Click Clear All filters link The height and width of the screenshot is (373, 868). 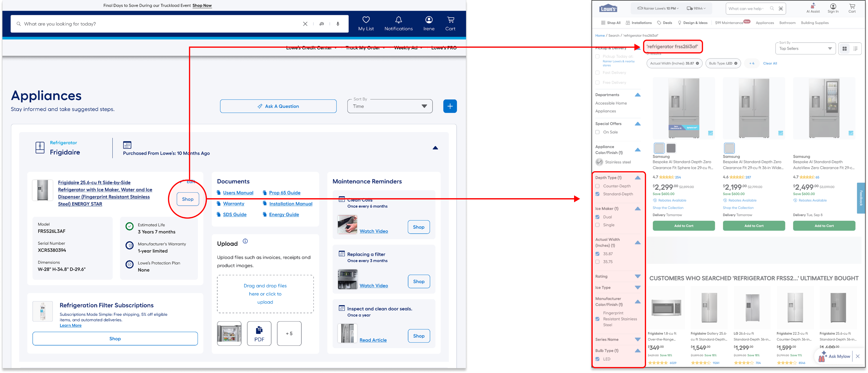point(770,63)
